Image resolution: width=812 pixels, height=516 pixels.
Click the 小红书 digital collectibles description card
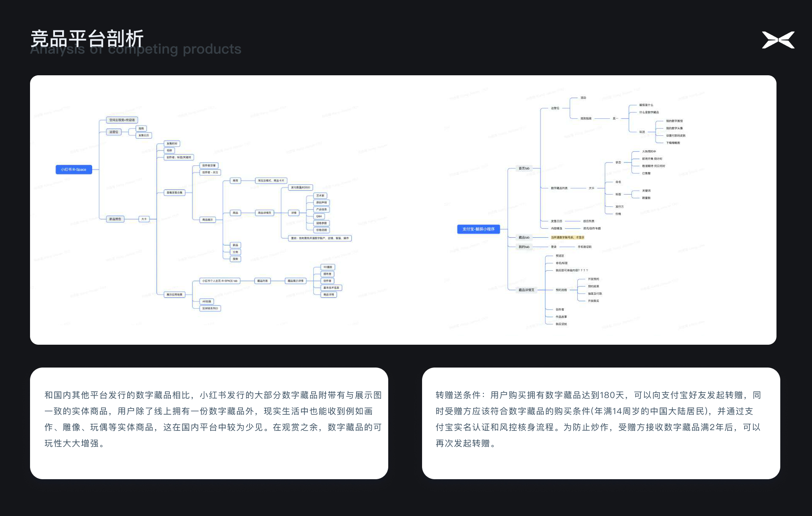pos(209,423)
